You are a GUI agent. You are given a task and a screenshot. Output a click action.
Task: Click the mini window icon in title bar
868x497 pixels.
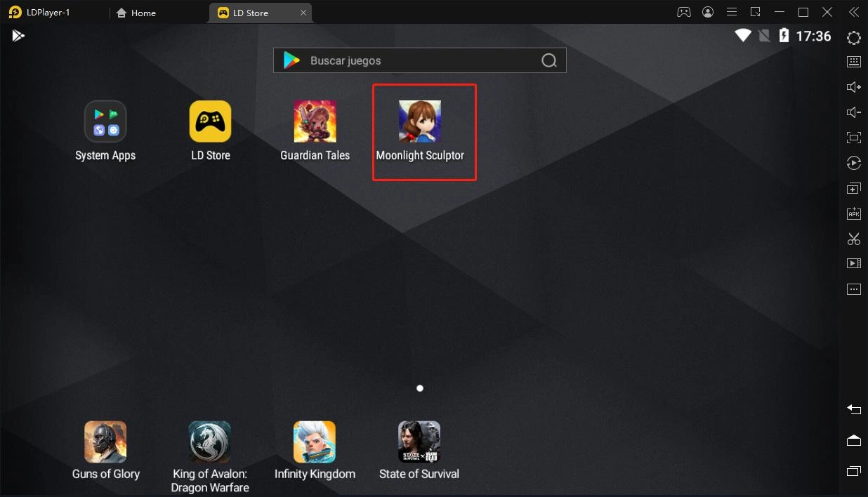[756, 12]
